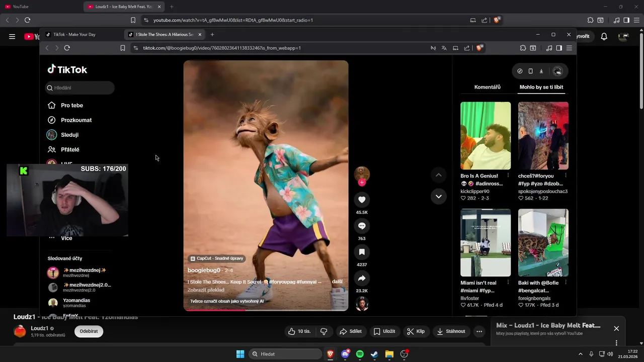This screenshot has width=644, height=362.
Task: Open YouTube notifications bell
Action: (604, 36)
